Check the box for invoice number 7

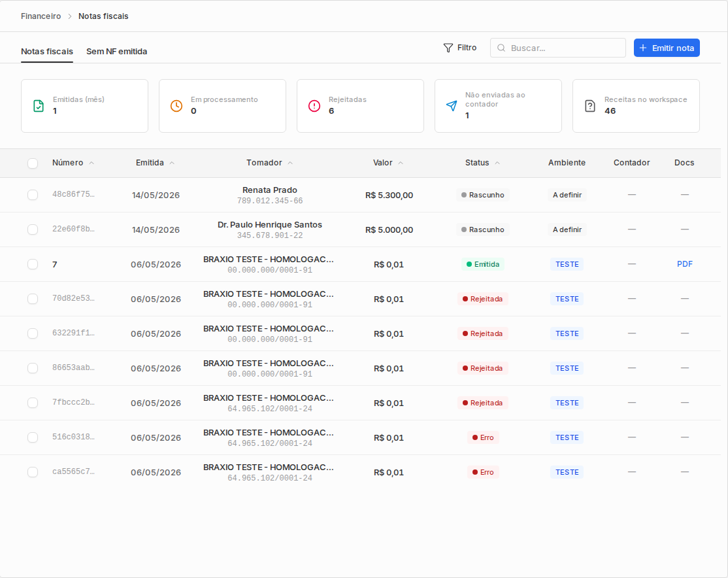(33, 264)
